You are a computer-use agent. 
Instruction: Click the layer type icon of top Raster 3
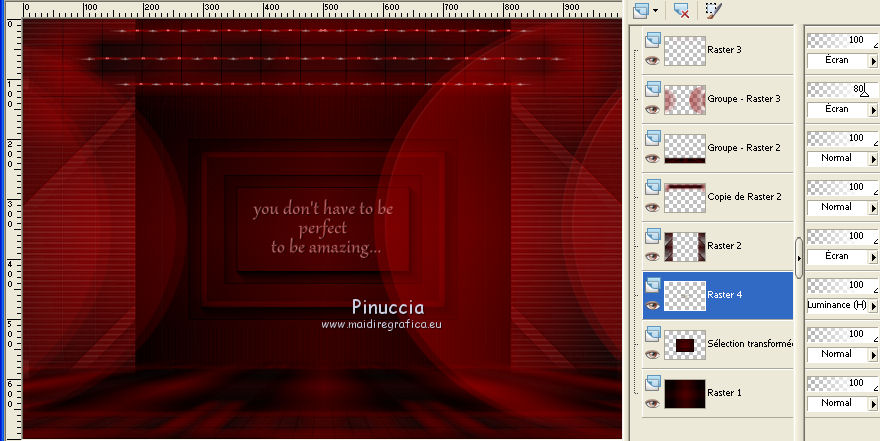pos(652,40)
